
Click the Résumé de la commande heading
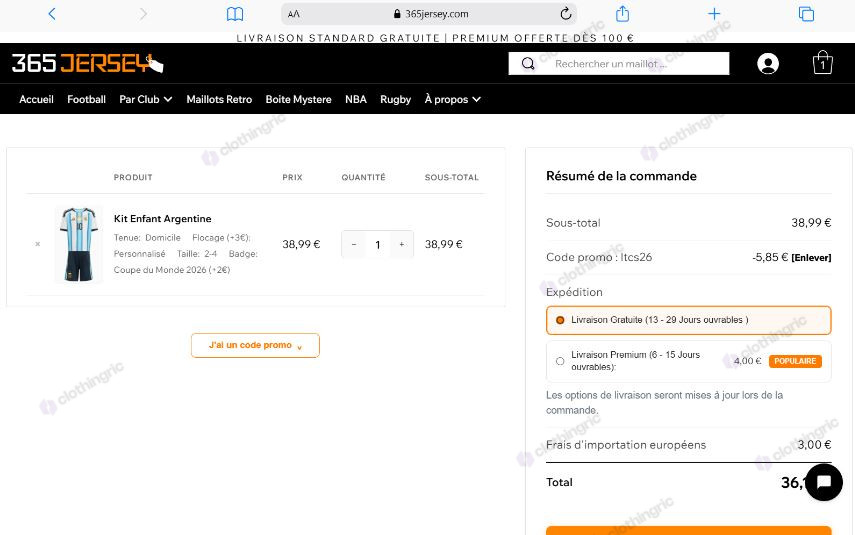(621, 176)
